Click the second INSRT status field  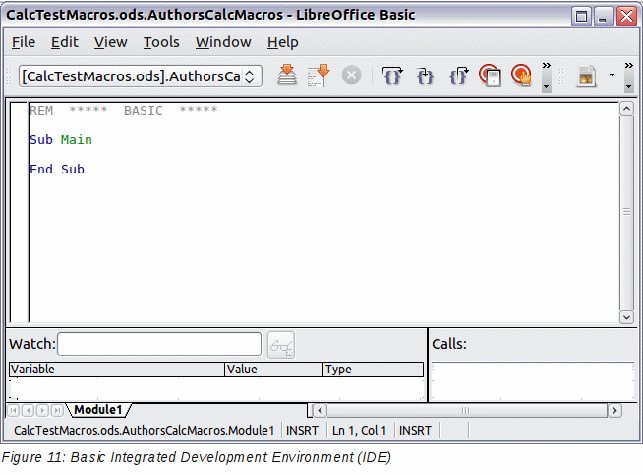tap(415, 431)
